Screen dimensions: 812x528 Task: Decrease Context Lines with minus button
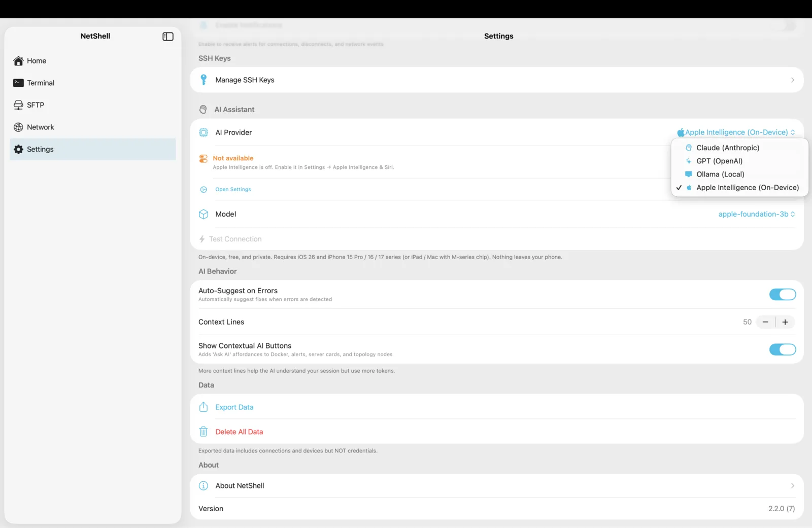(765, 322)
